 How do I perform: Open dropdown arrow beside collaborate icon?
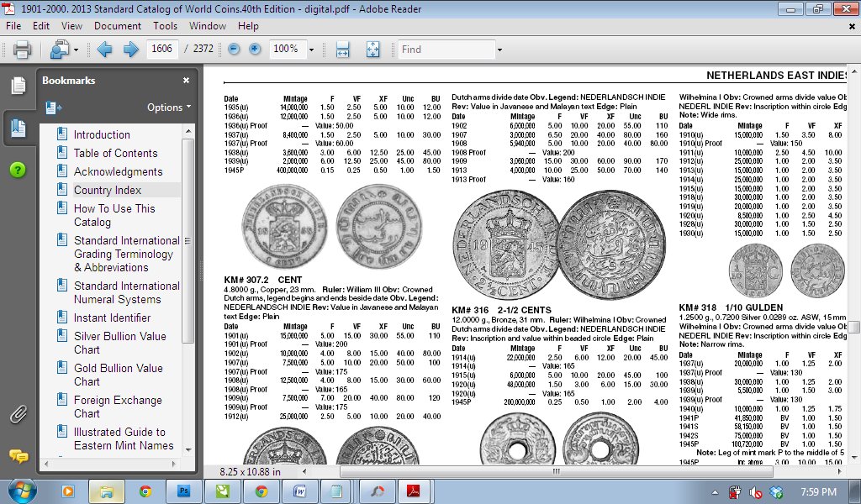tap(76, 50)
